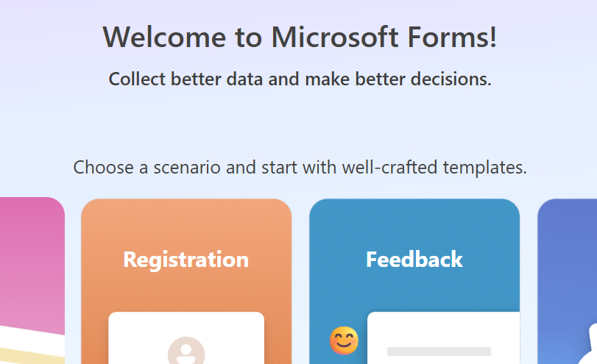597x364 pixels.
Task: Open the Registration template card title
Action: click(186, 260)
